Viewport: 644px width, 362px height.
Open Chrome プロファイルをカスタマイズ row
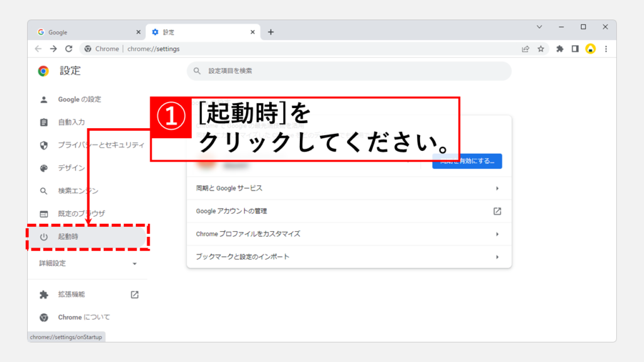349,234
